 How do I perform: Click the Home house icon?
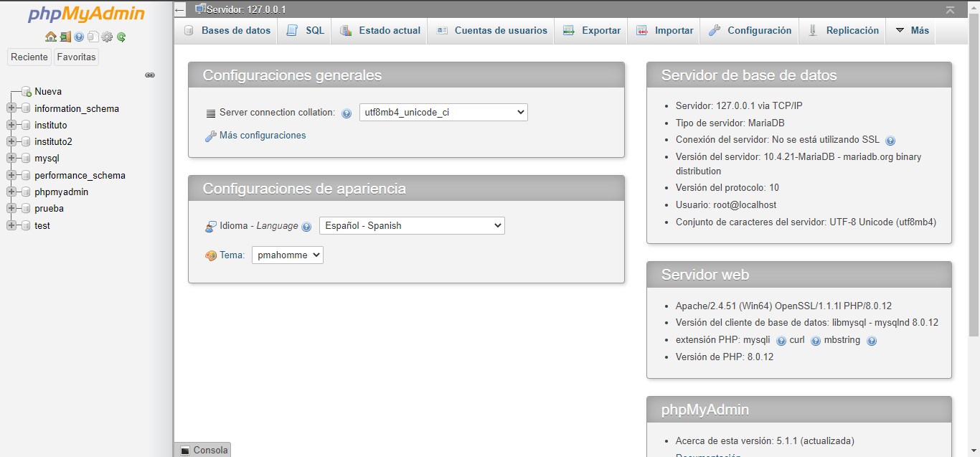coord(51,37)
